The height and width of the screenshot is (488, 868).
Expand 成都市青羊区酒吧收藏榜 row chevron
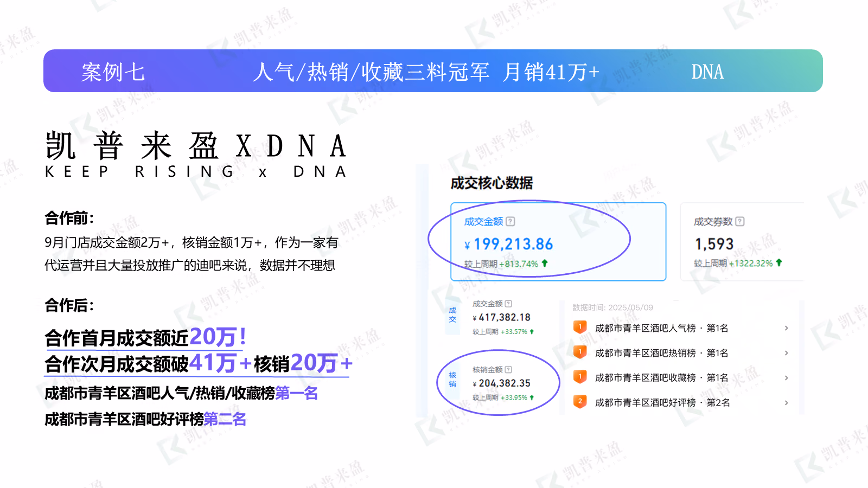[x=786, y=378]
